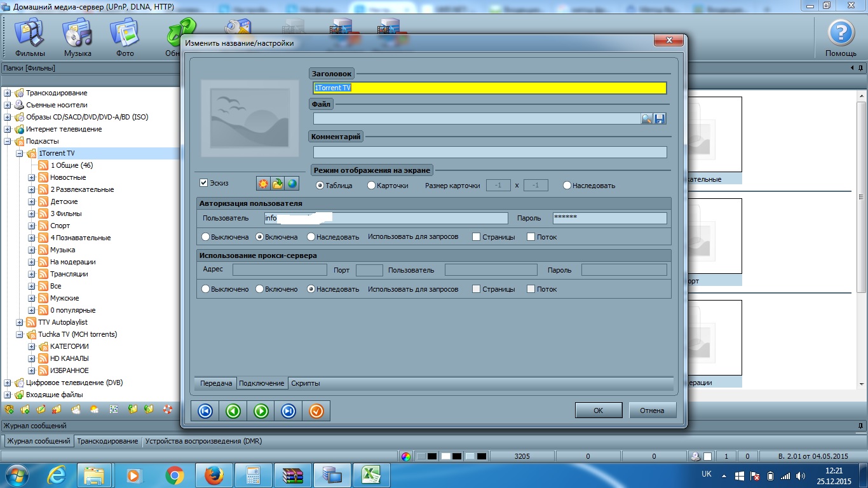Screen dimensions: 868x488
Task: Expand the Новостные podcast folder
Action: pyautogui.click(x=32, y=177)
